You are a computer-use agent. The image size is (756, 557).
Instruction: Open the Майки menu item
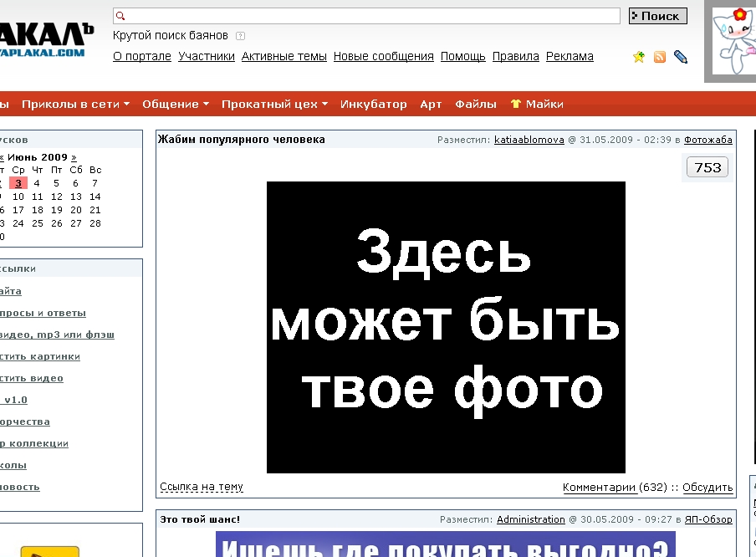tap(544, 105)
